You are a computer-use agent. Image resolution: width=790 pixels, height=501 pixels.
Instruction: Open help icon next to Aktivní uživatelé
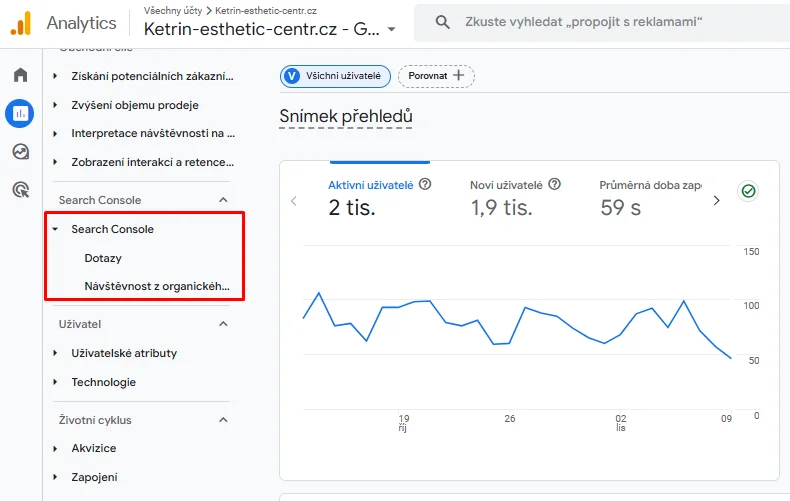click(x=425, y=184)
